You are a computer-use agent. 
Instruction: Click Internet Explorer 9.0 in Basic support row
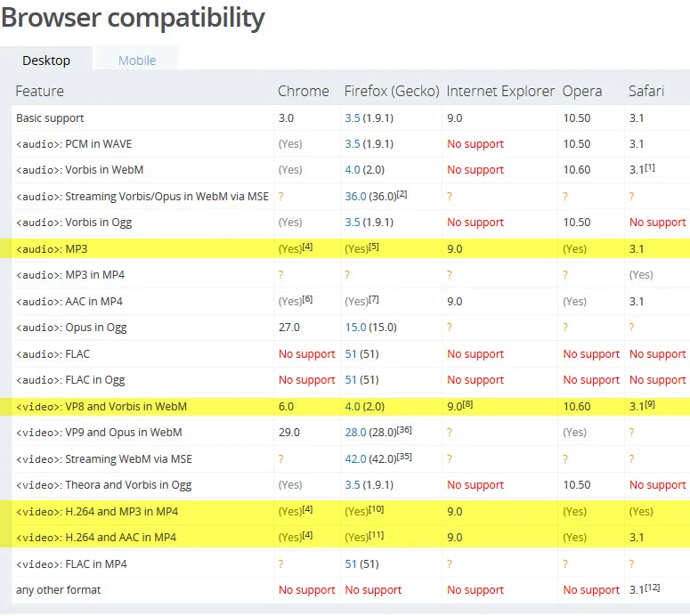[x=455, y=118]
